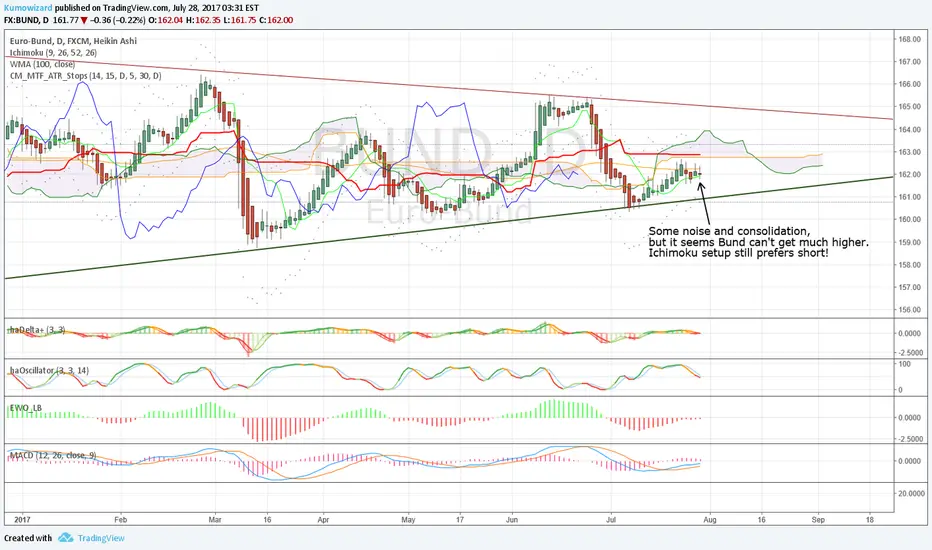932x550 pixels.
Task: Open the Kumowizard author link
Action: [28, 8]
